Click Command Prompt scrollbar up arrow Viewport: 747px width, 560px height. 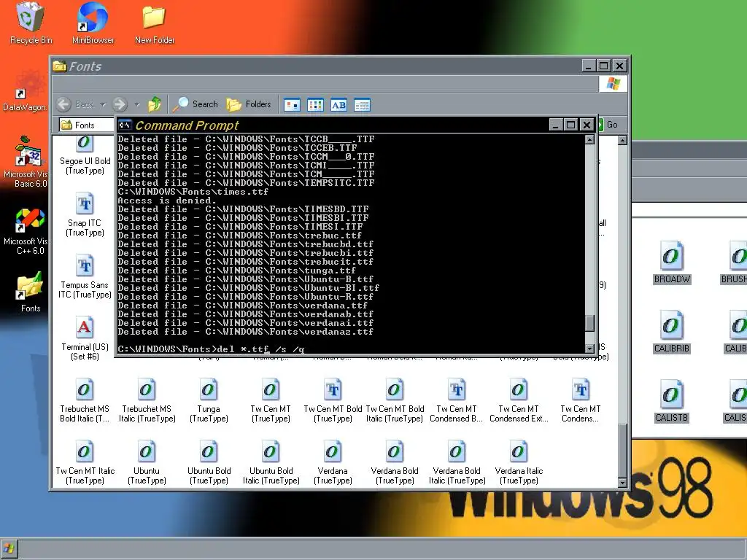click(589, 139)
